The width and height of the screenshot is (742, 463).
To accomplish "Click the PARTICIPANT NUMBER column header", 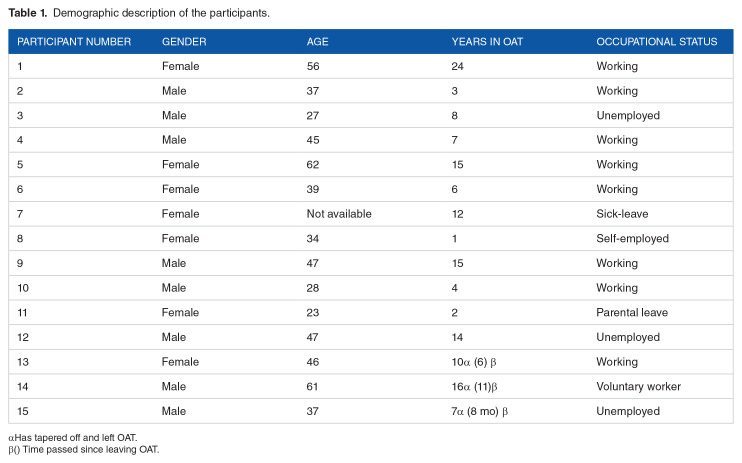I will [x=73, y=41].
